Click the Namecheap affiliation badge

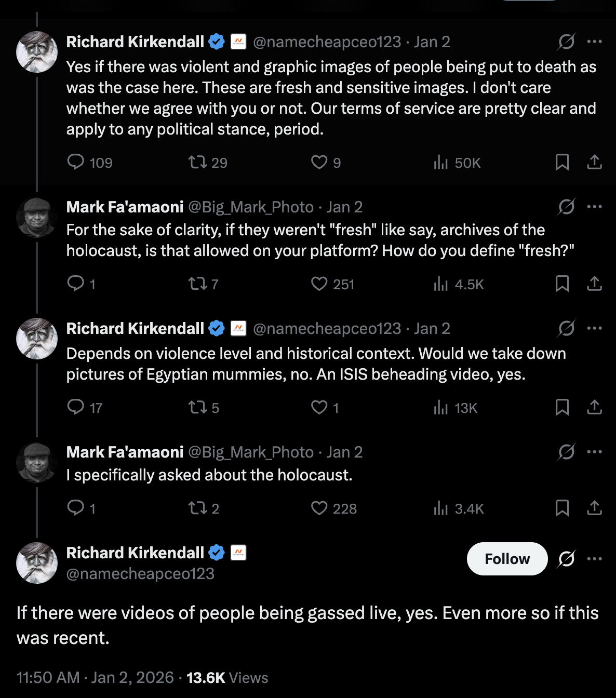[238, 41]
